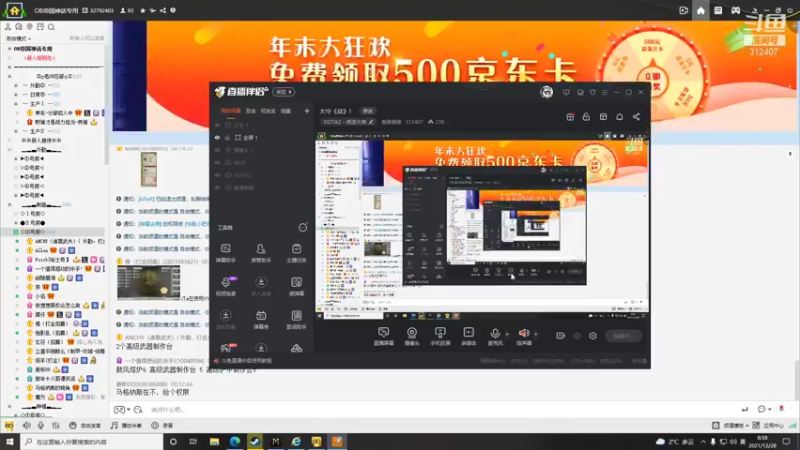This screenshot has height=450, width=800.
Task: Click the microphone icon in YY bottom bar
Action: [41, 426]
